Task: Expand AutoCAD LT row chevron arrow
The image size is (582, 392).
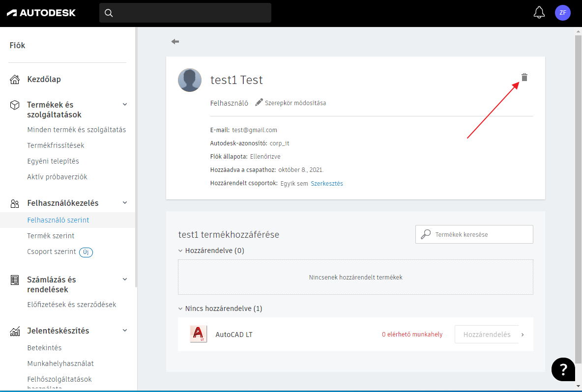Action: click(523, 335)
